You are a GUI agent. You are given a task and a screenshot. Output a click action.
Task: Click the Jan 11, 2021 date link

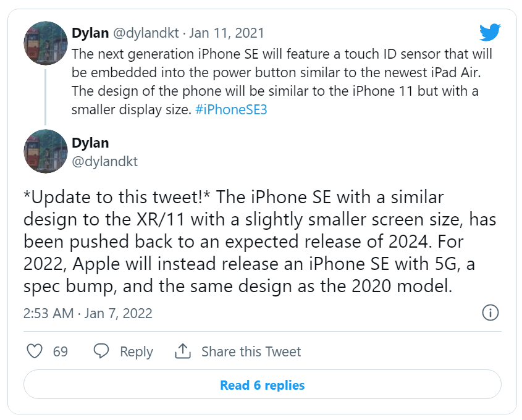pos(226,32)
